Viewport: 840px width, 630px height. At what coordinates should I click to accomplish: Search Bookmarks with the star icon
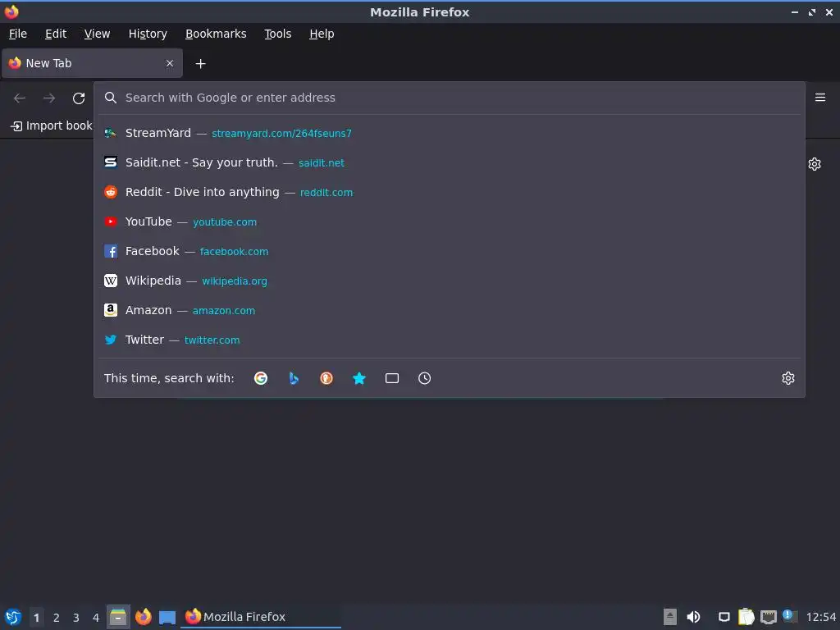(x=359, y=378)
